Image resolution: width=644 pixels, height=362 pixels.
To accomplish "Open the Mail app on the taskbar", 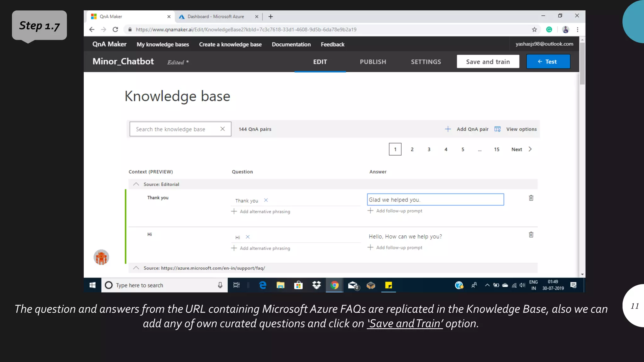I will [353, 285].
